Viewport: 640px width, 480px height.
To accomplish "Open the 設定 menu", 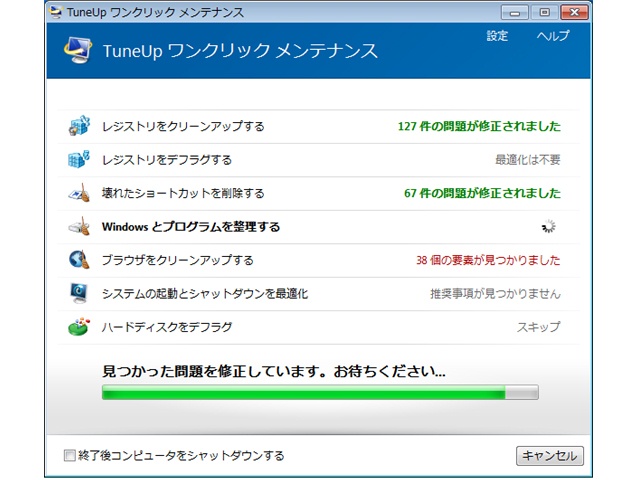I will [497, 36].
